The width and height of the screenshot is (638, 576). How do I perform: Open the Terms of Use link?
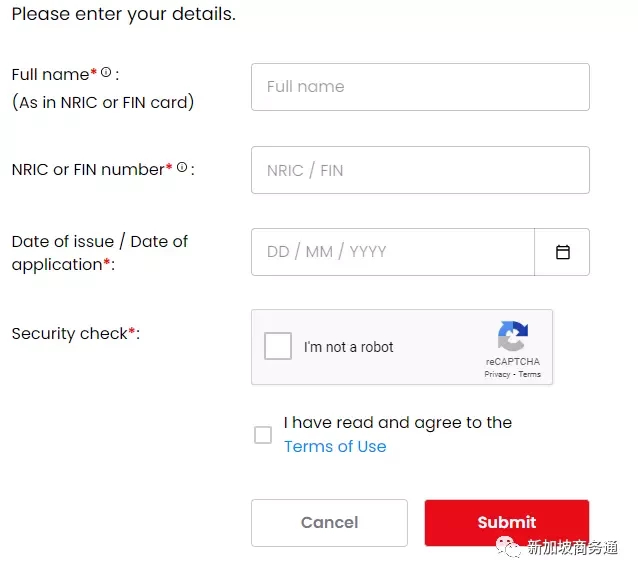(x=335, y=447)
